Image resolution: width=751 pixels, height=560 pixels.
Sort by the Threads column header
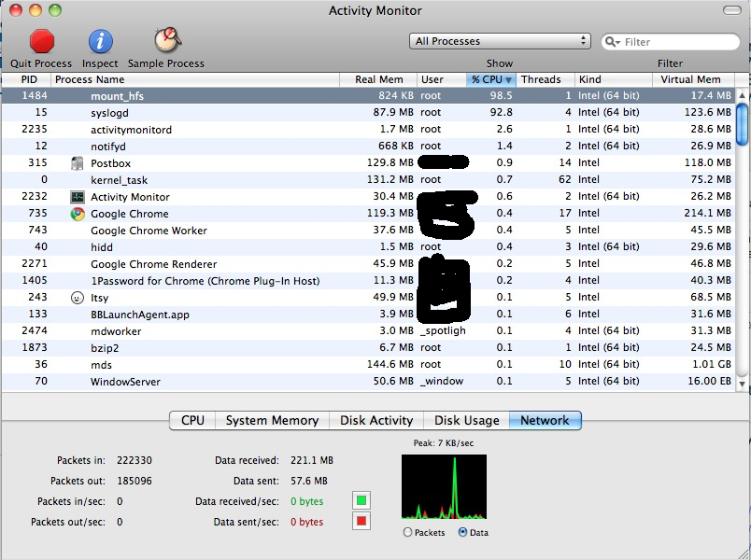click(x=546, y=79)
